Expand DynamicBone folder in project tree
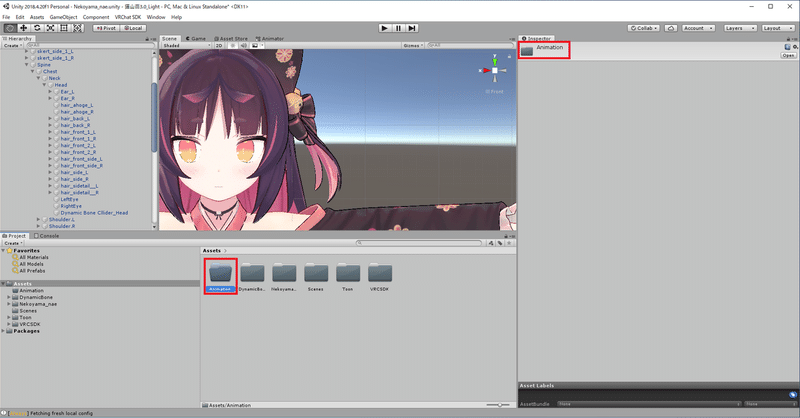The image size is (800, 418). point(9,297)
